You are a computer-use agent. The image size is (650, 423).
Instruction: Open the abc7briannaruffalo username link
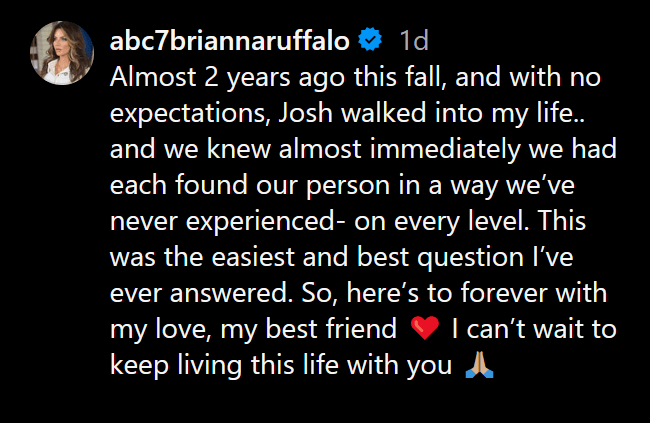[230, 41]
